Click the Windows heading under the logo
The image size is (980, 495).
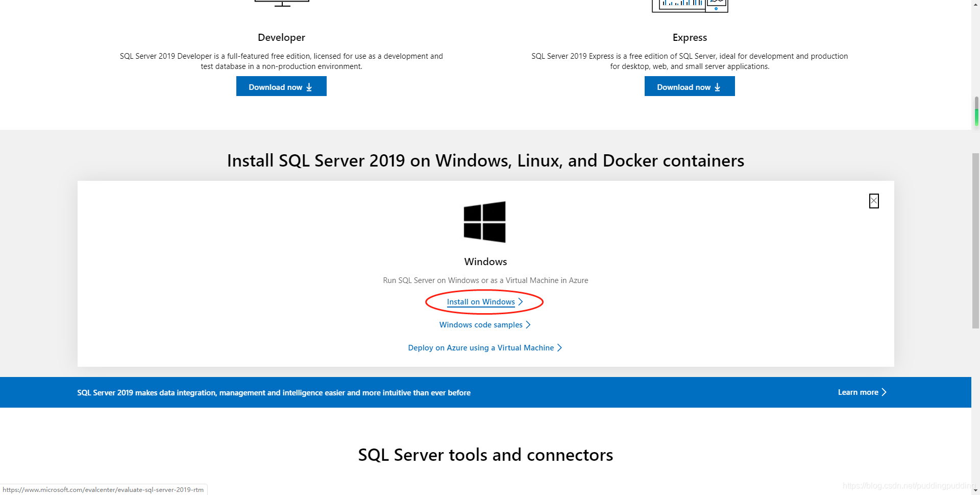(485, 262)
